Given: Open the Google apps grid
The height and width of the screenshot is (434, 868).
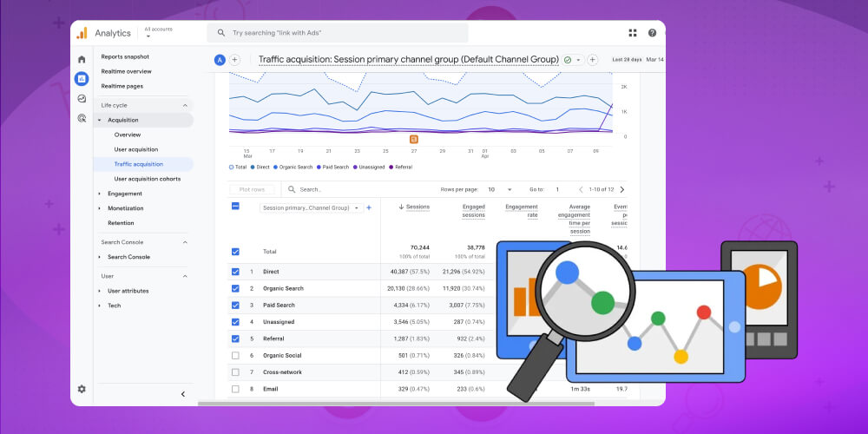Looking at the screenshot, I should pyautogui.click(x=633, y=33).
